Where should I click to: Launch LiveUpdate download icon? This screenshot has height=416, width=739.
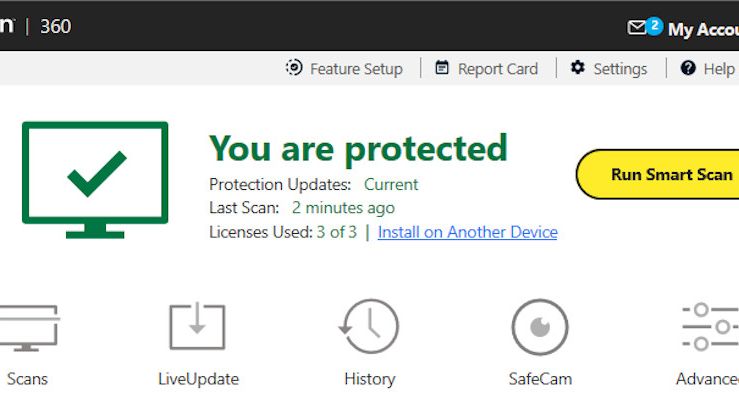pyautogui.click(x=197, y=326)
